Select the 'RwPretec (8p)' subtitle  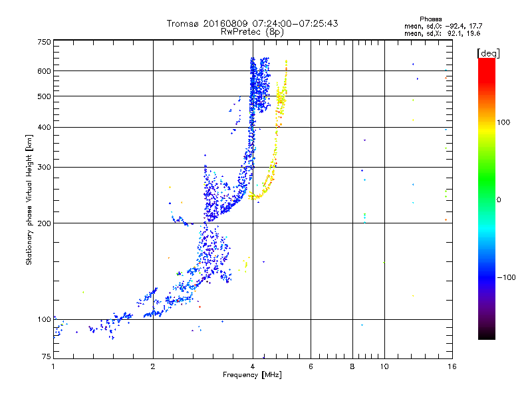tap(252, 32)
